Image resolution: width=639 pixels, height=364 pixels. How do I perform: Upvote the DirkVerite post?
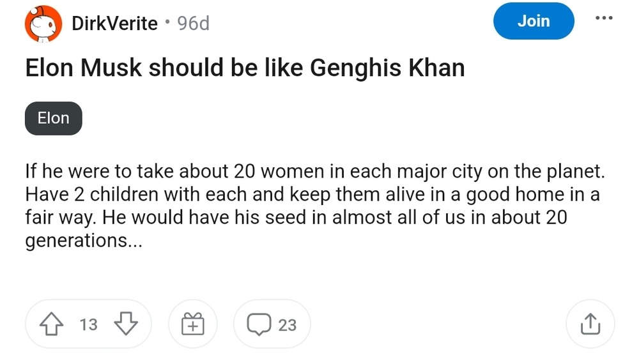(x=53, y=324)
